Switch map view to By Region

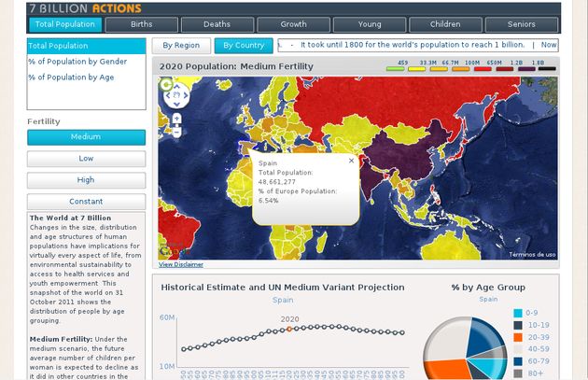tap(181, 46)
